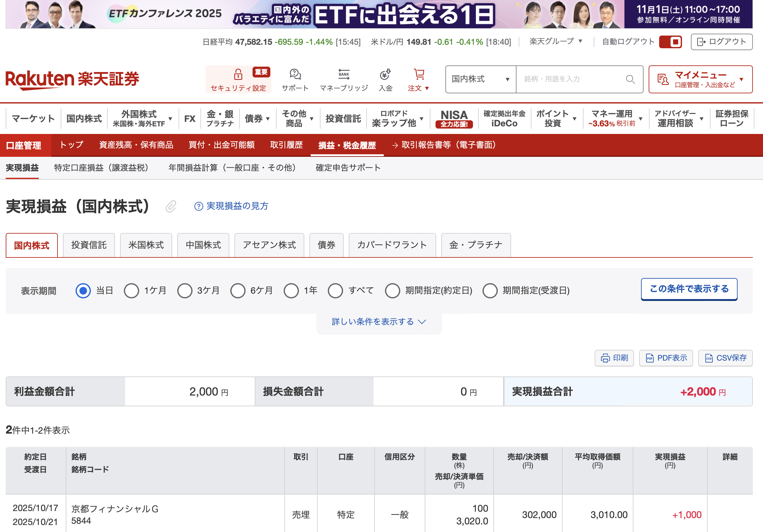Open the 国内株式 search category dropdown
763x532 pixels.
(x=480, y=79)
